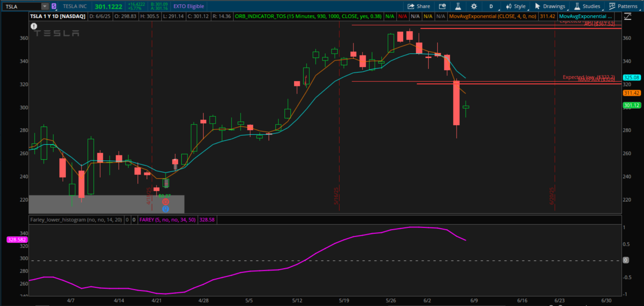The height and width of the screenshot is (306, 644).
Task: Click the magenta FAREY (5, no, no, 34, 50) label
Action: point(167,220)
